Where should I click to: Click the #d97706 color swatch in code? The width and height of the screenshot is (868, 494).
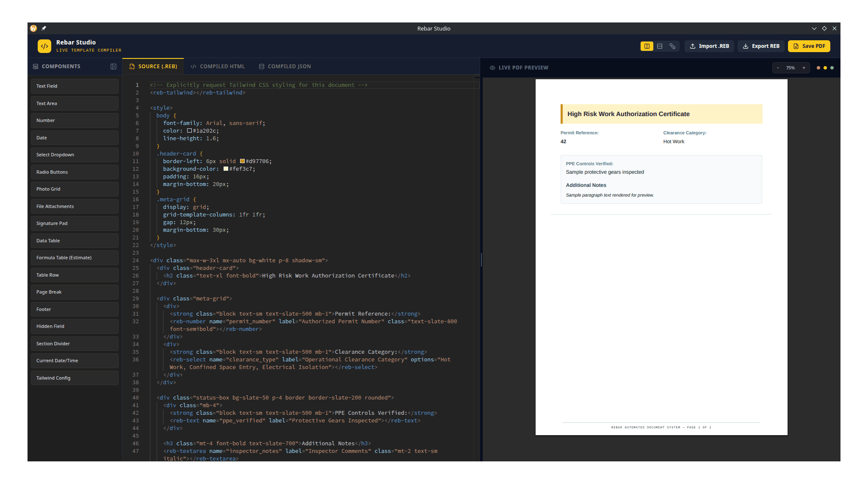242,161
